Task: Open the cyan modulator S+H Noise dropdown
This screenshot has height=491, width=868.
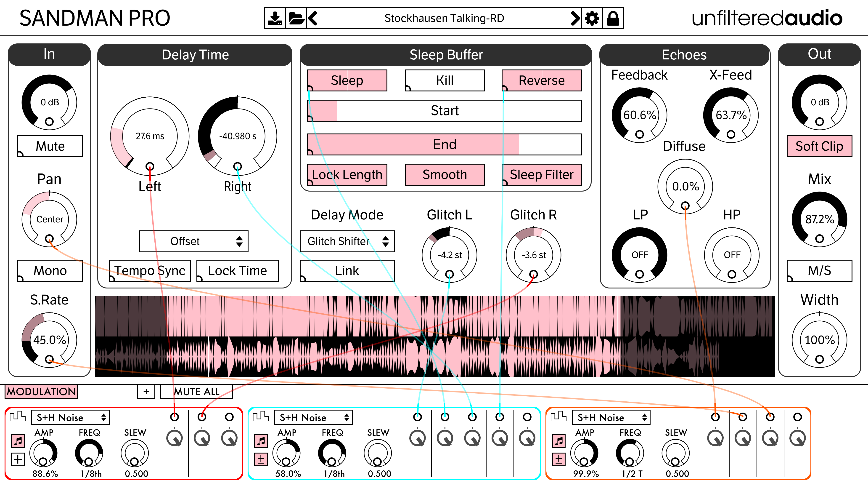Action: coord(313,417)
